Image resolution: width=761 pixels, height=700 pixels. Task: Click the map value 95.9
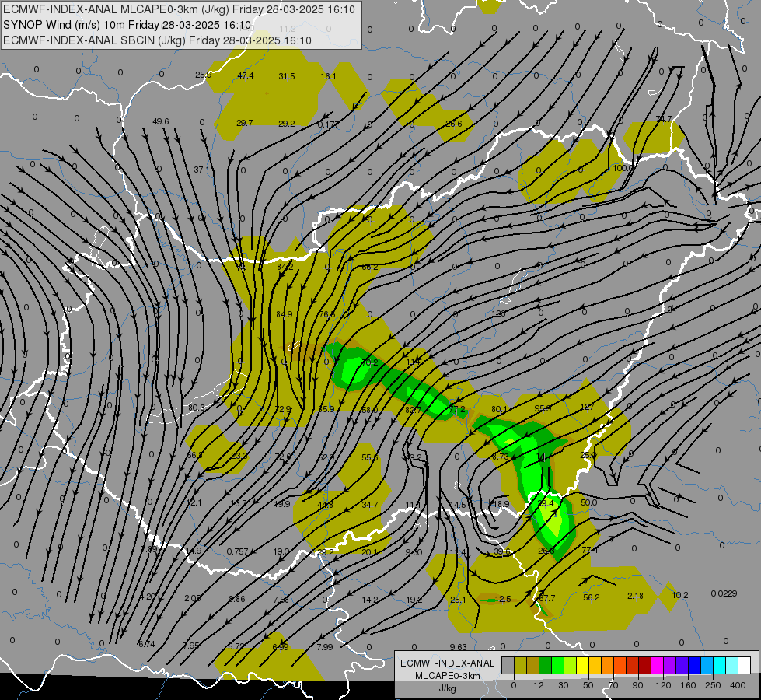coord(543,408)
